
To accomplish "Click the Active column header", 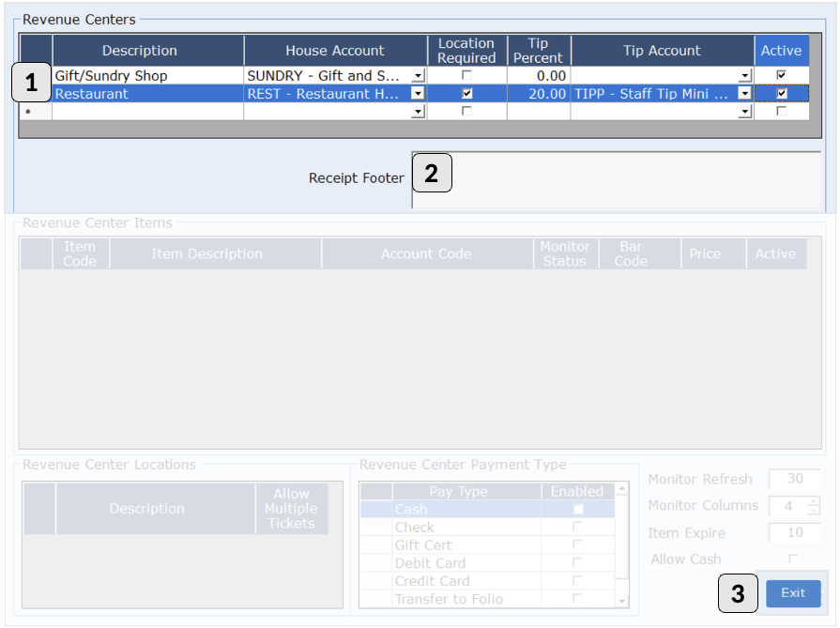I will click(x=781, y=51).
